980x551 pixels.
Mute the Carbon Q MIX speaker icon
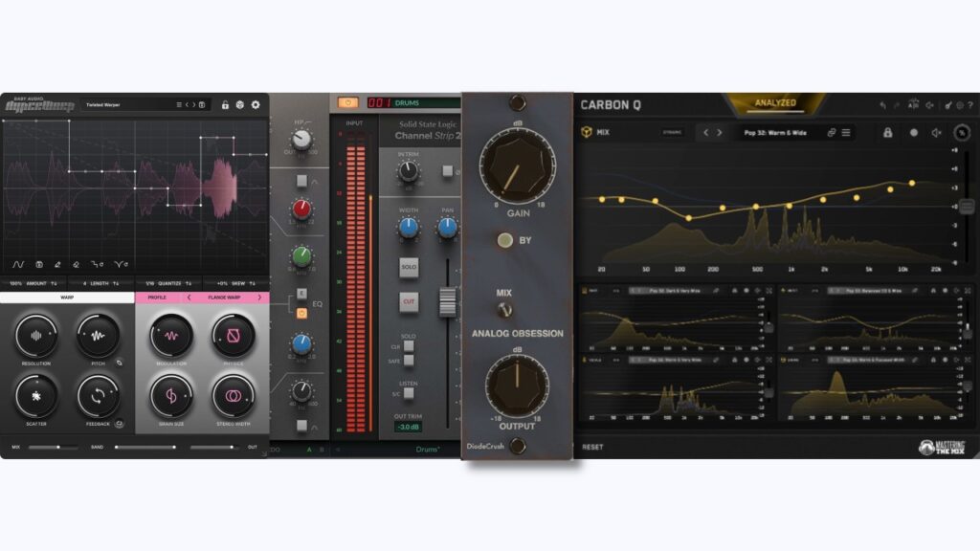click(x=936, y=132)
